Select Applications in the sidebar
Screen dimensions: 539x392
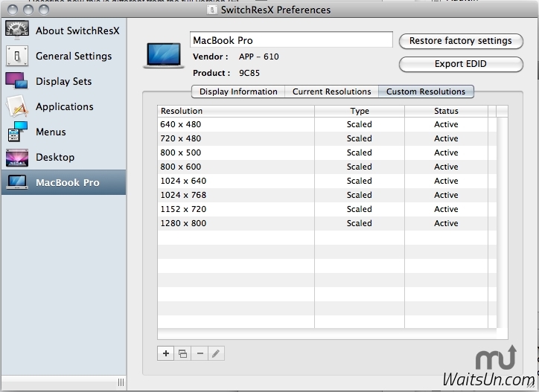tap(63, 106)
